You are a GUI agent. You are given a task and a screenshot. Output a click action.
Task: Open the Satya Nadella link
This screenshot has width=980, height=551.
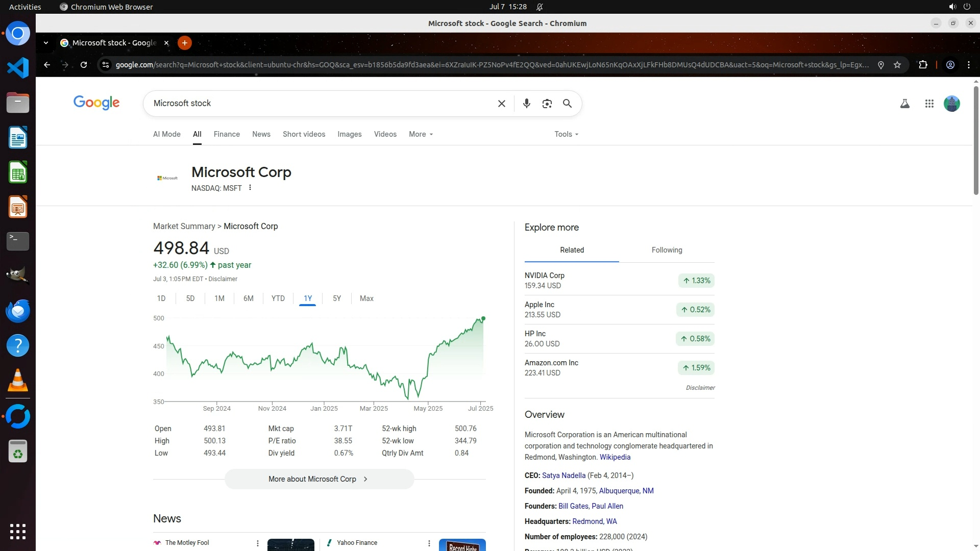[x=563, y=475]
